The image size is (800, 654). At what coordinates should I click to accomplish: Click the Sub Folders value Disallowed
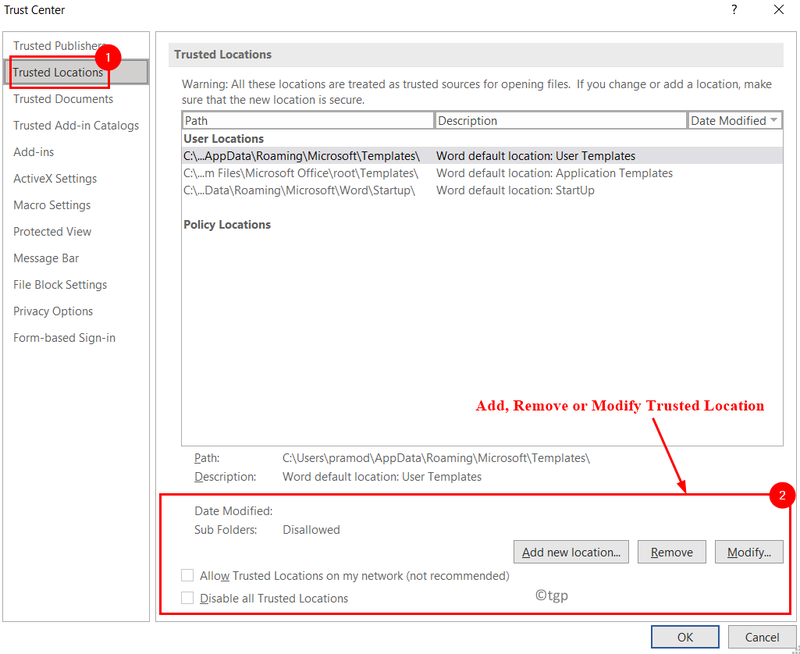point(311,530)
